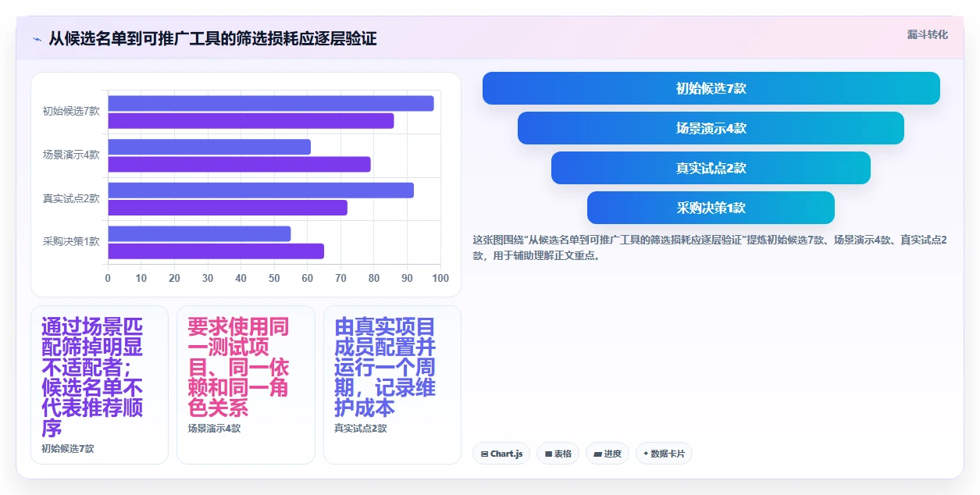The width and height of the screenshot is (980, 495).
Task: Click the x-axis value 90
Action: coord(407,278)
